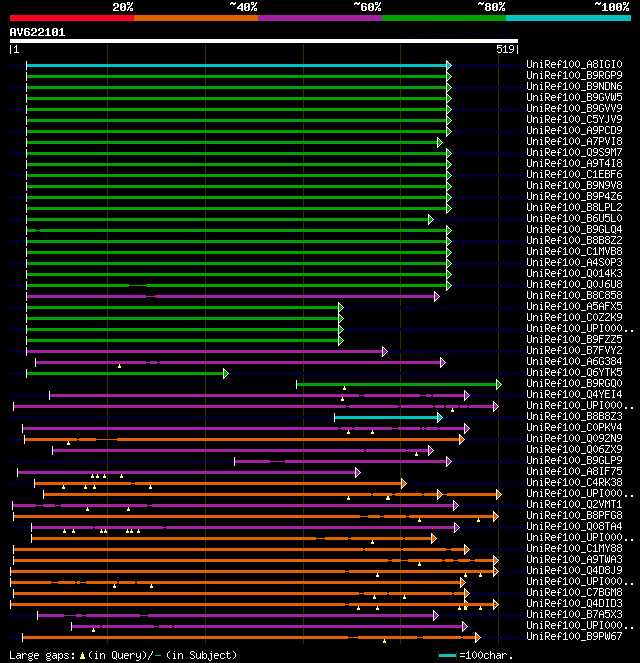
Task: Click the UniRef100_Q4YEI4 label
Action: 574,394
